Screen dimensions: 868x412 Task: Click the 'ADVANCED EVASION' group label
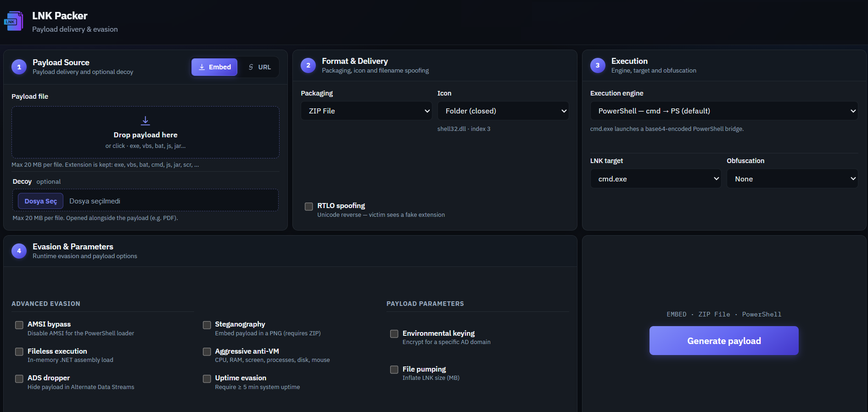click(x=46, y=304)
